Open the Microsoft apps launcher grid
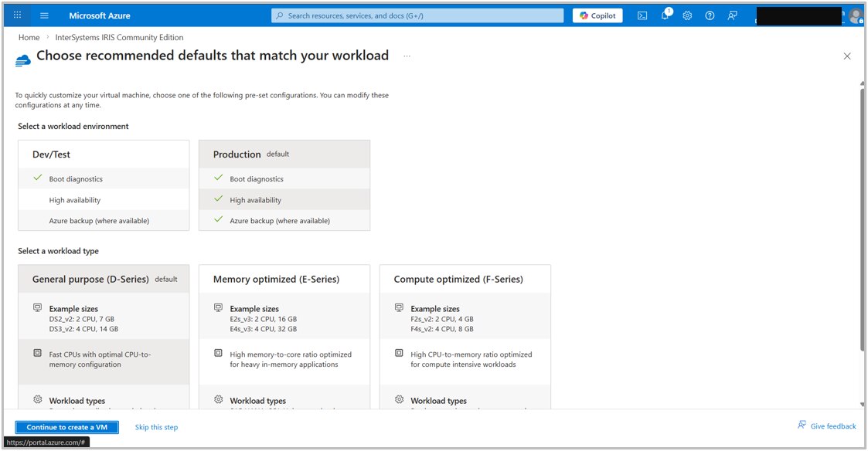 coord(16,15)
